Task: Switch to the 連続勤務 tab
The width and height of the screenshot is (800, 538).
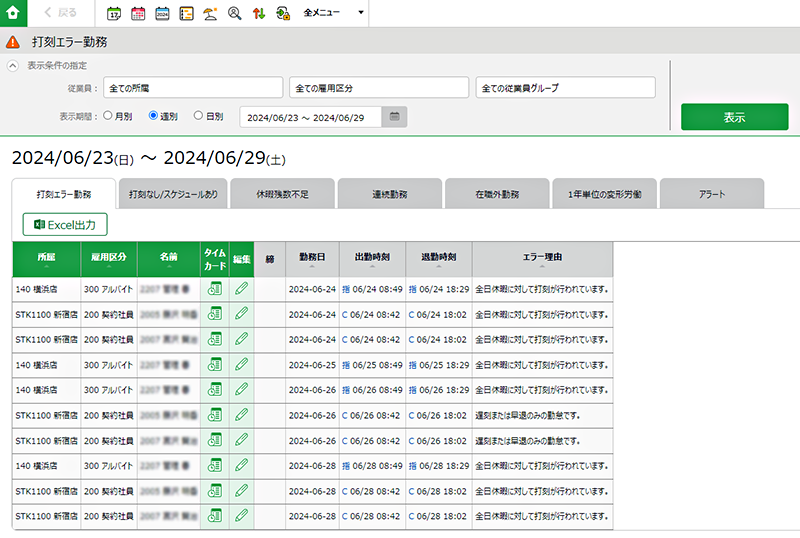Action: pos(388,194)
